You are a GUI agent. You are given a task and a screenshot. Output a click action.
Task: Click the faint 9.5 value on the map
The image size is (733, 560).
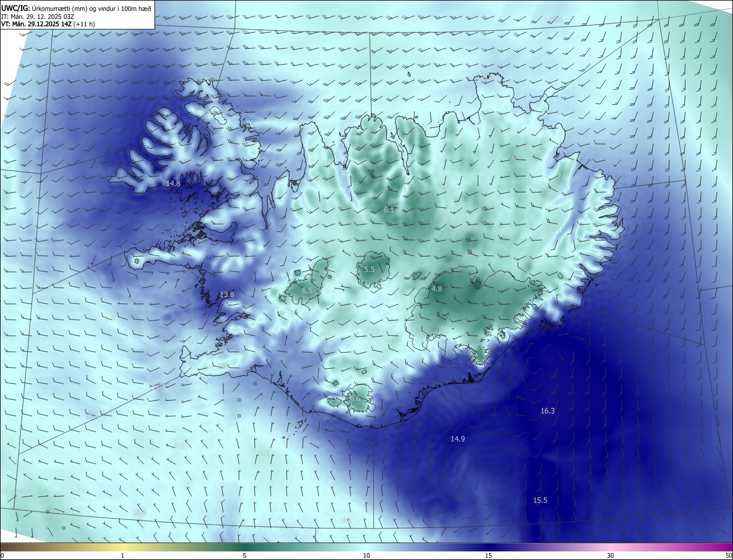(179, 445)
